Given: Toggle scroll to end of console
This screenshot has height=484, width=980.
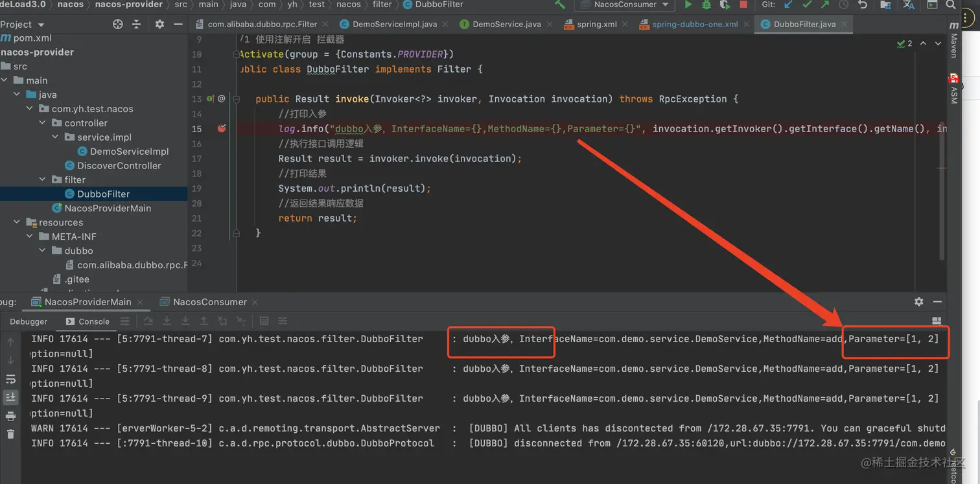Looking at the screenshot, I should [10, 397].
